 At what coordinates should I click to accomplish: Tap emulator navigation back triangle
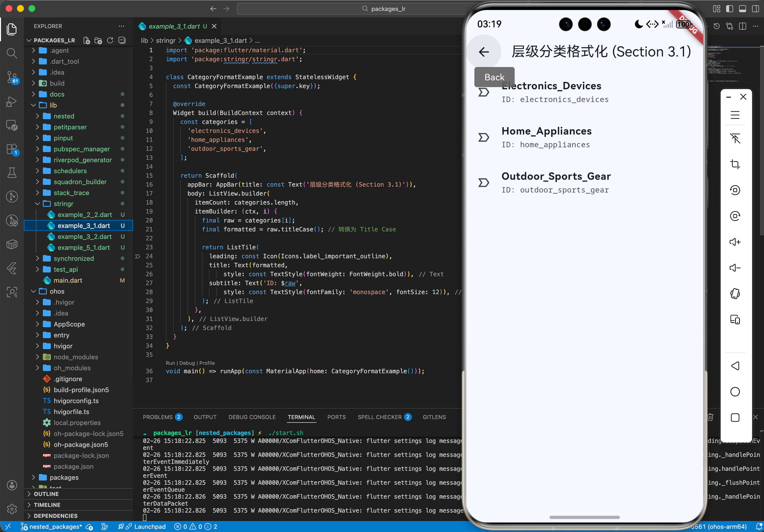(735, 366)
